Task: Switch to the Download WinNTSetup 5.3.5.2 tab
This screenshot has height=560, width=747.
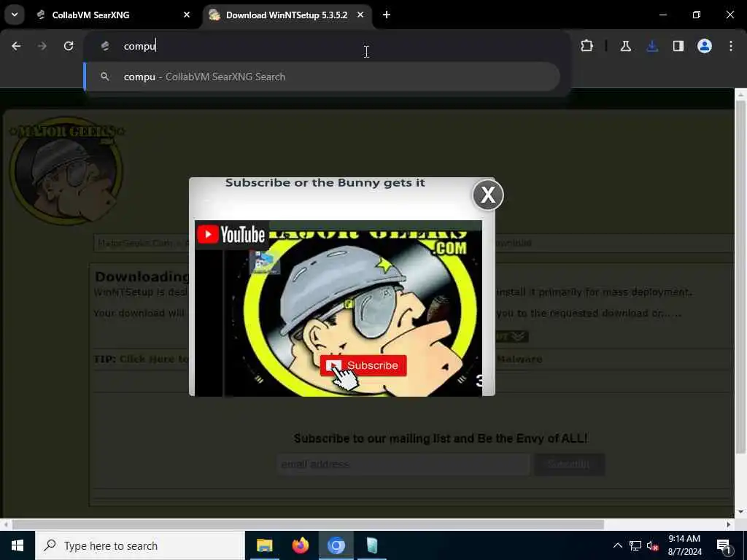Action: coord(287,15)
